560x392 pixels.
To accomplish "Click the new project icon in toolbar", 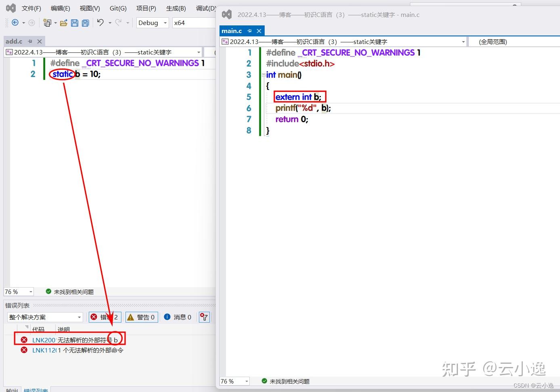I will click(x=47, y=23).
